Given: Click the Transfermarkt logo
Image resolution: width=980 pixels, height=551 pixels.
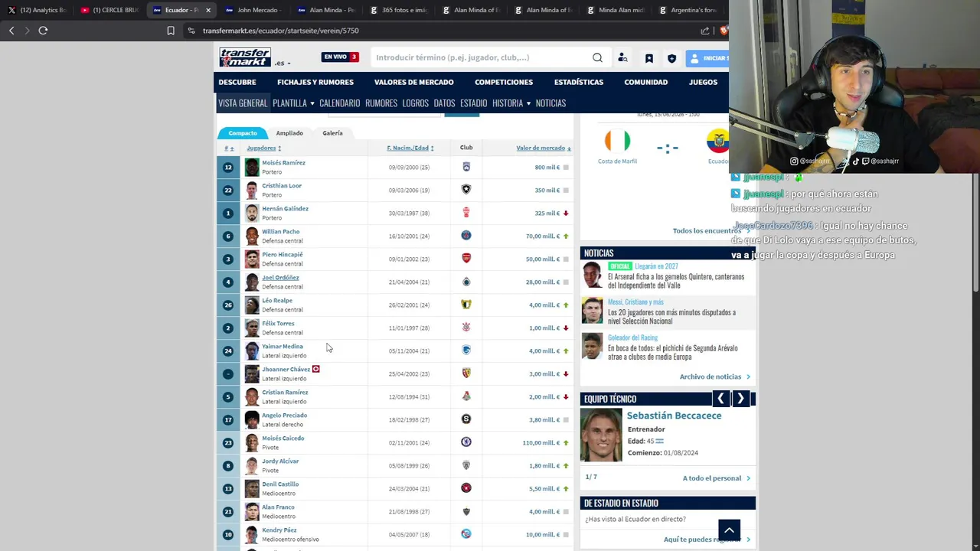Looking at the screenshot, I should 245,57.
